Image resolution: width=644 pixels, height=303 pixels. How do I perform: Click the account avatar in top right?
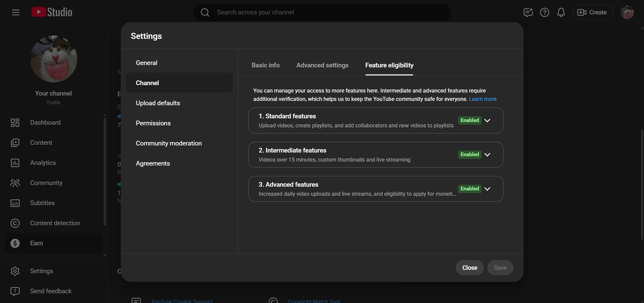pos(627,12)
